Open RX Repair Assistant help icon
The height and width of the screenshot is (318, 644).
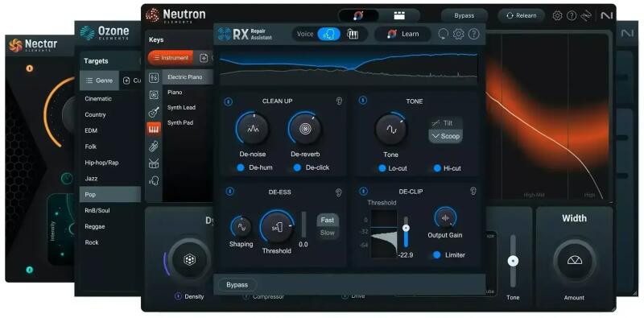[x=473, y=34]
